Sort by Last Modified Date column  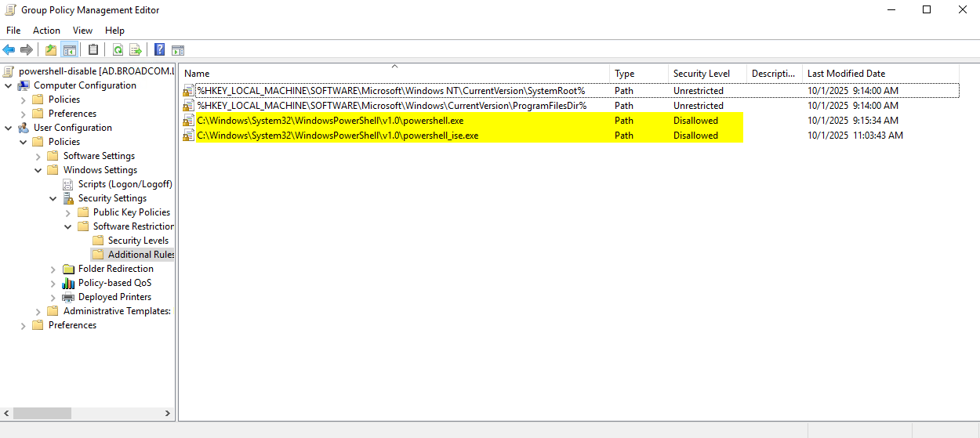846,74
